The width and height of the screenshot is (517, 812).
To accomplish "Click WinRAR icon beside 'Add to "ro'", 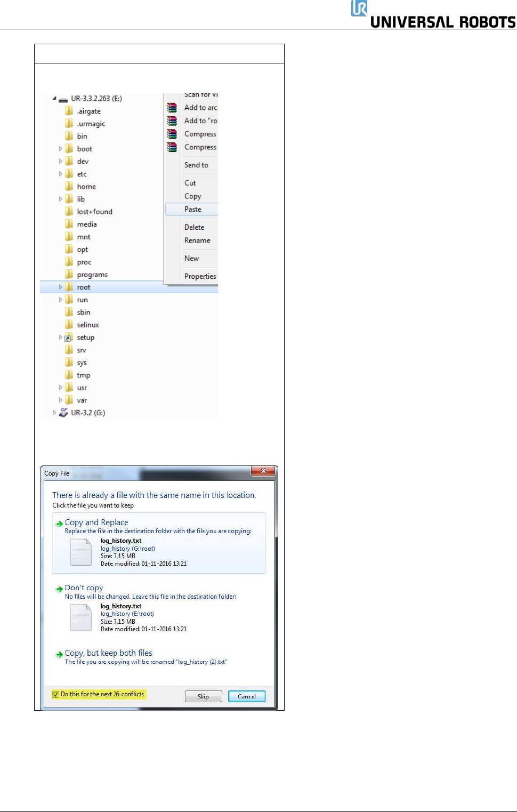I will pyautogui.click(x=172, y=120).
